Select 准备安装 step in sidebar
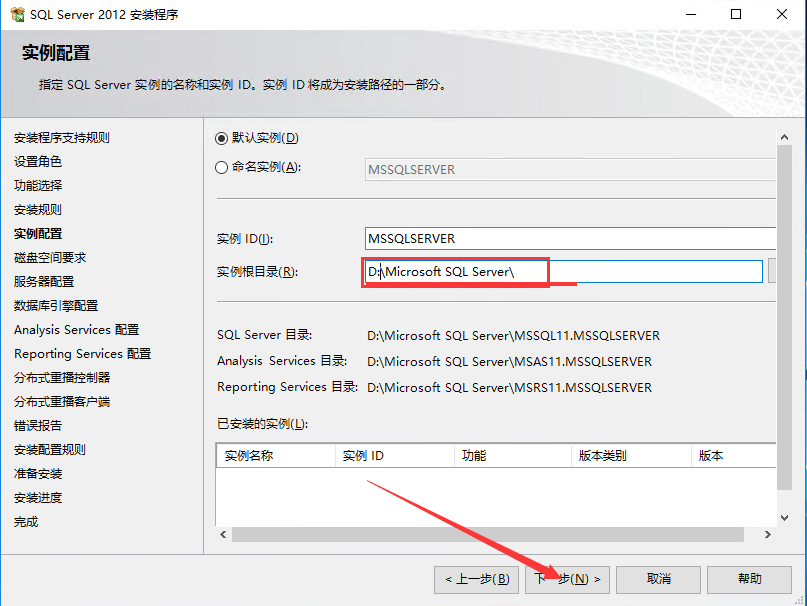 38,474
